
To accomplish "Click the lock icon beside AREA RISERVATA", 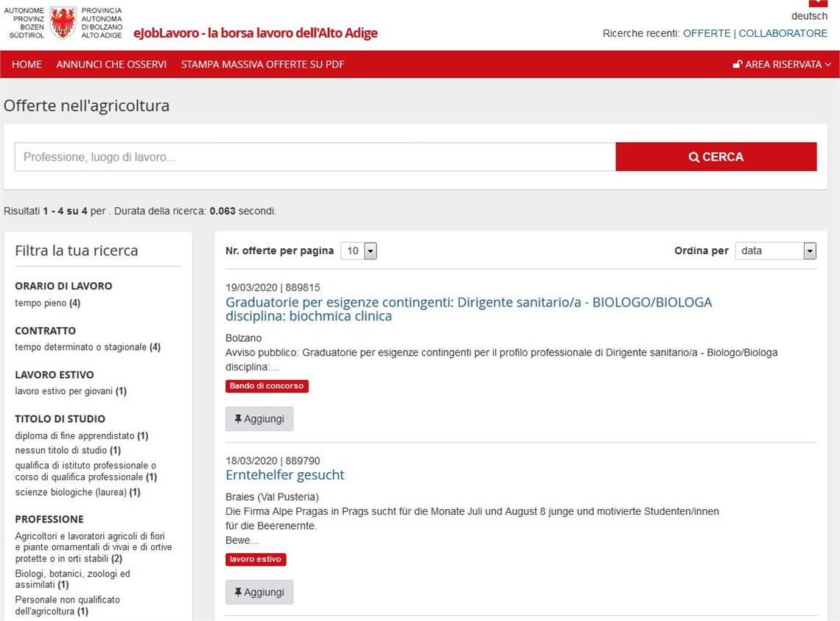I will (x=737, y=65).
